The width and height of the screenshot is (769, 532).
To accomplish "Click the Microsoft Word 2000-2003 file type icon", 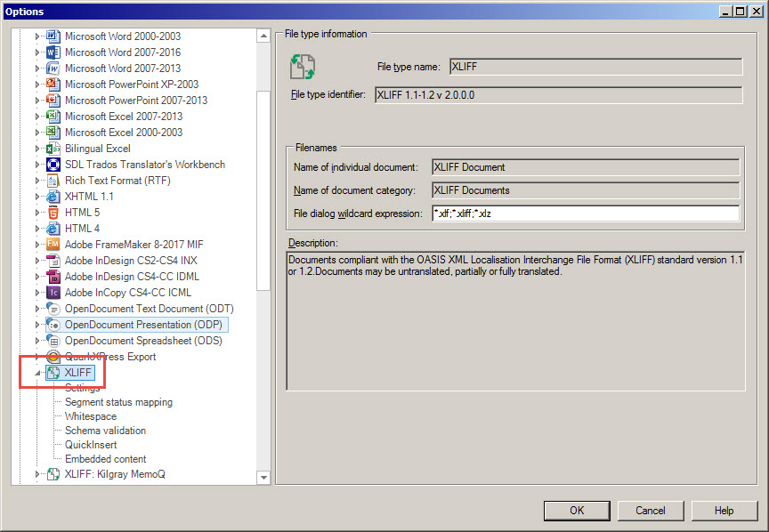I will pos(53,36).
